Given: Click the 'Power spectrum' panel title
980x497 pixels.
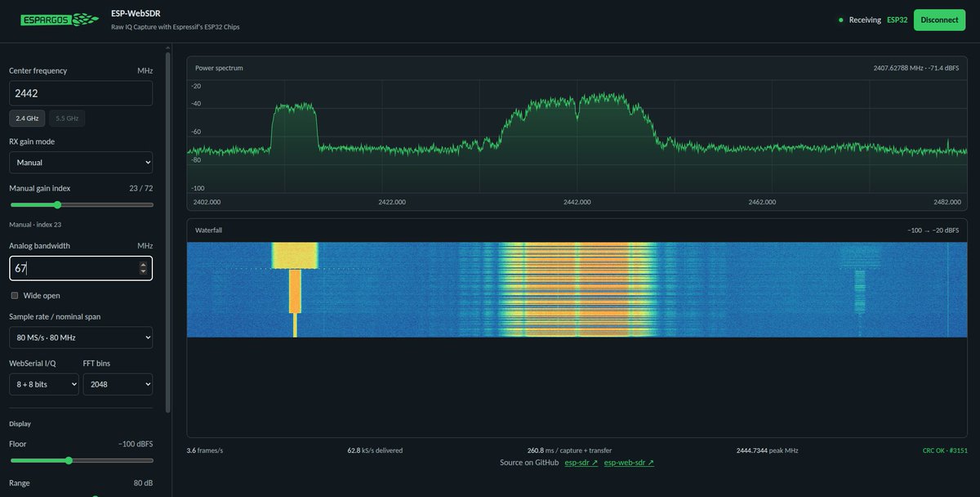Looking at the screenshot, I should click(x=219, y=68).
